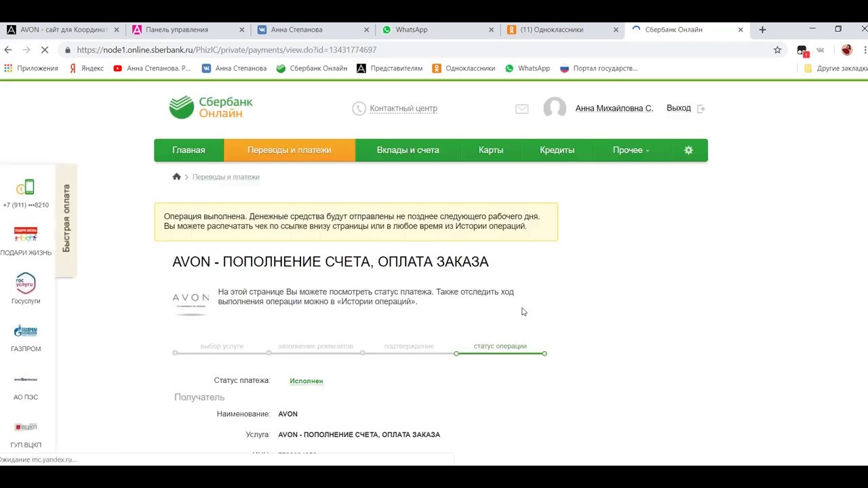
Task: Stop page loading button
Action: coord(44,49)
